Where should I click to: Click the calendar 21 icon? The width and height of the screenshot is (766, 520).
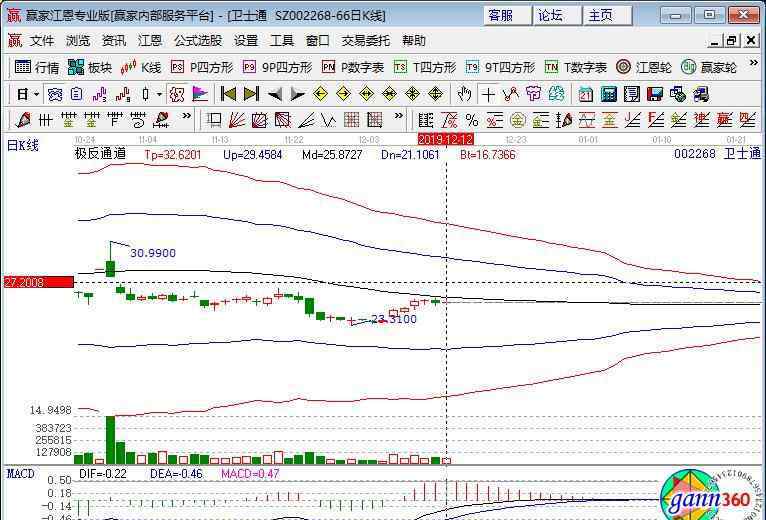[x=585, y=94]
